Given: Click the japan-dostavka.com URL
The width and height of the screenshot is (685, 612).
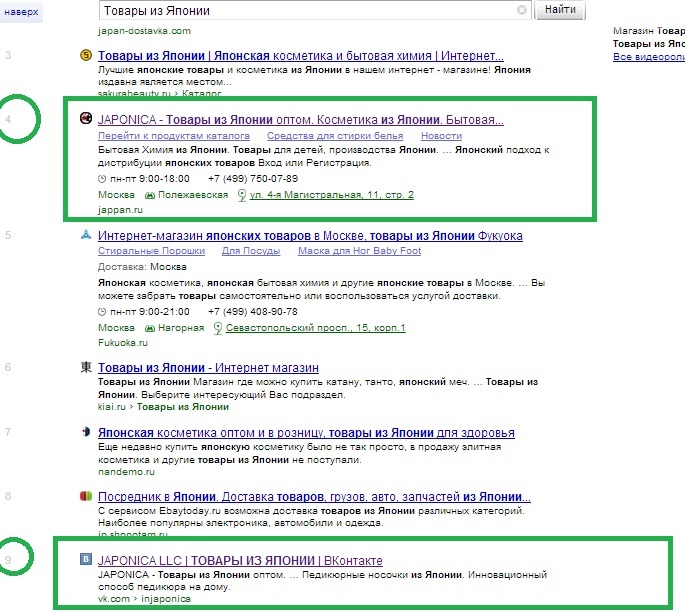Looking at the screenshot, I should pyautogui.click(x=144, y=31).
